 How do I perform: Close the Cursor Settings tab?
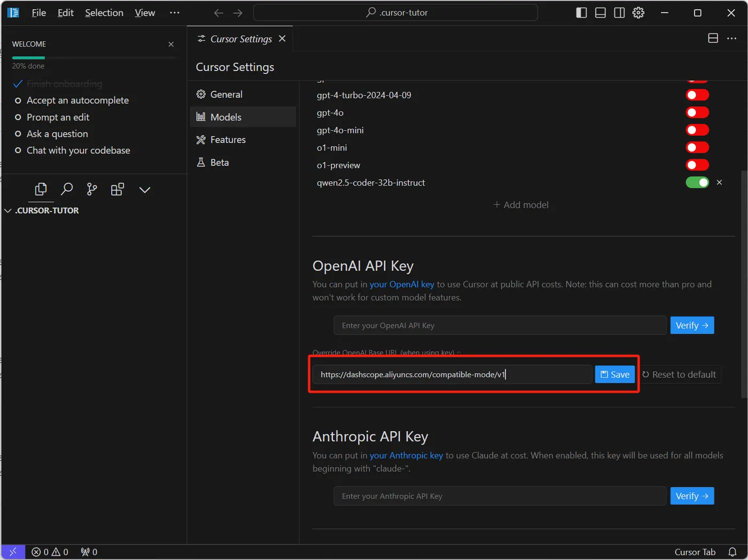tap(282, 38)
